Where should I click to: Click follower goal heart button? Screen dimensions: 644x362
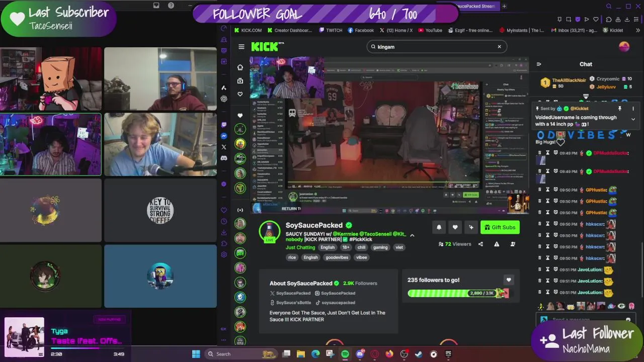click(509, 280)
